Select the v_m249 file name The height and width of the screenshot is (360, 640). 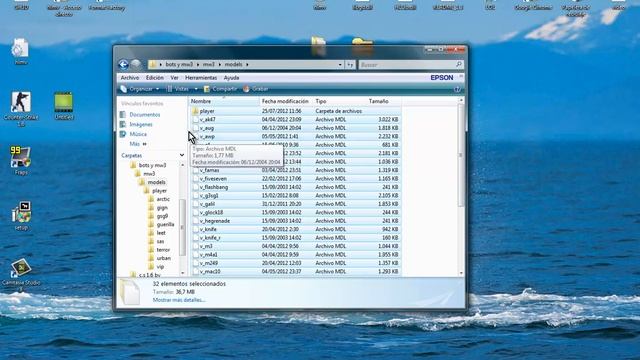coord(209,263)
